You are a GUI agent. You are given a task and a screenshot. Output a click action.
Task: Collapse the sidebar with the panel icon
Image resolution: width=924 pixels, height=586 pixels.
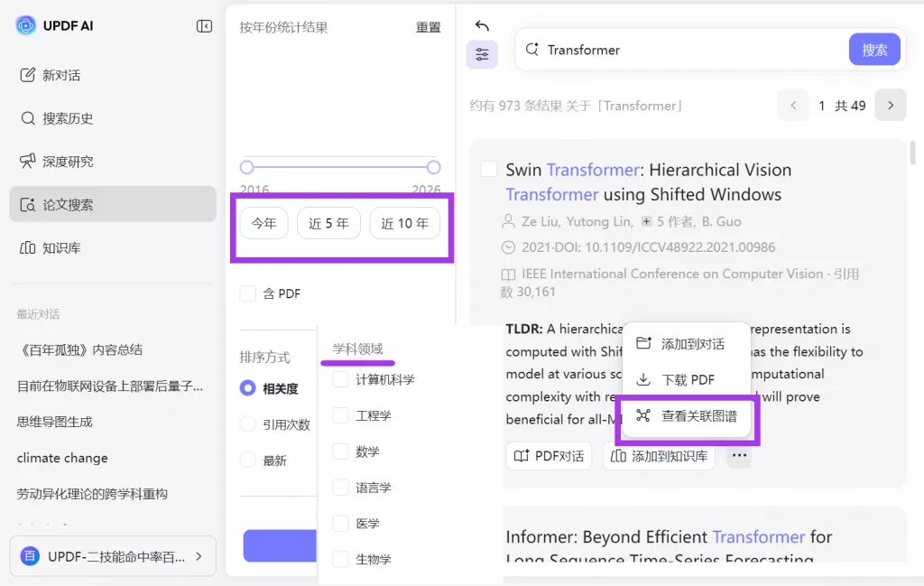tap(204, 26)
